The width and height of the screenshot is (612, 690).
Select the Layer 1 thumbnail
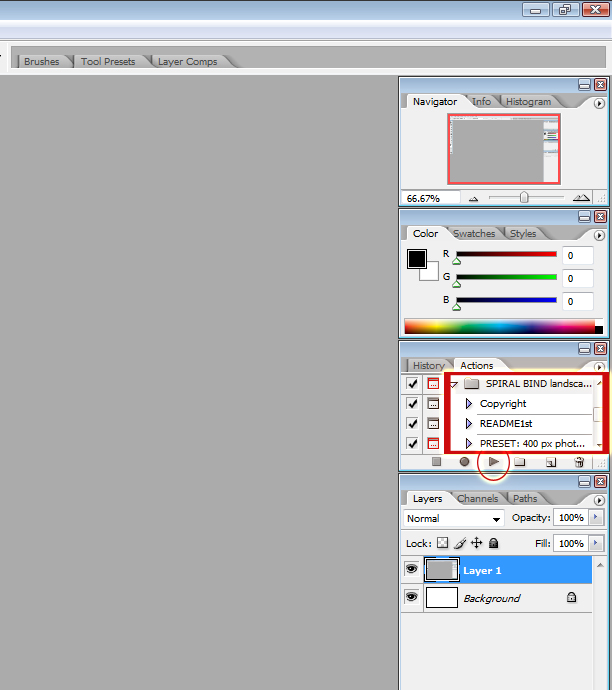(442, 570)
